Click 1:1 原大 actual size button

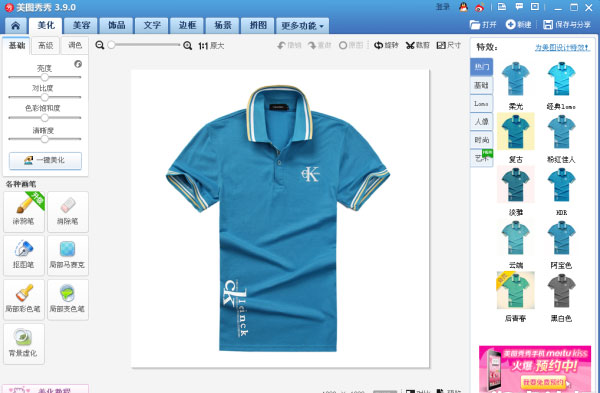pos(211,46)
